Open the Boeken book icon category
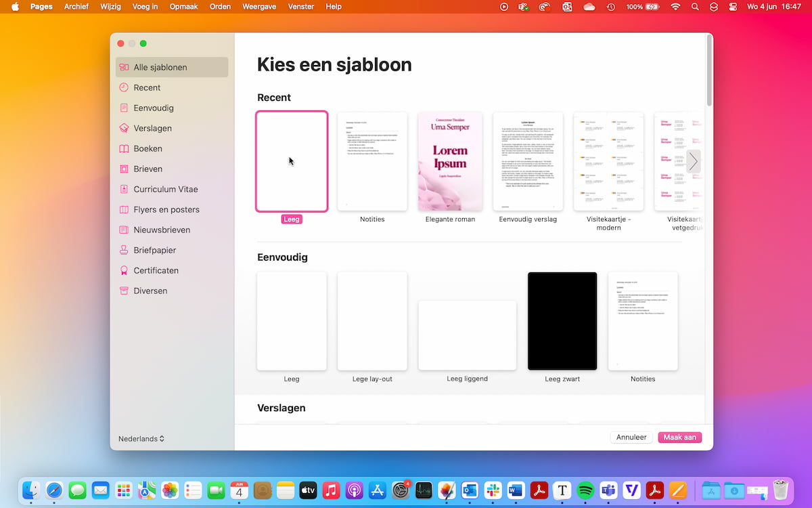The image size is (812, 508). (x=124, y=148)
